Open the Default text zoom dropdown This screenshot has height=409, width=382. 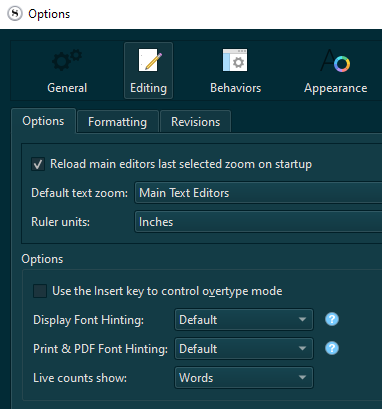[258, 193]
